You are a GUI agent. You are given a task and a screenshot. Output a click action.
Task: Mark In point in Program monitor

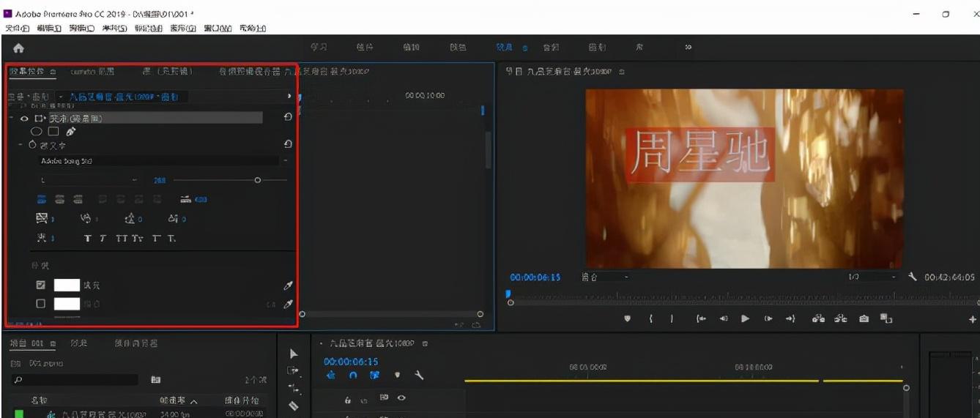[x=650, y=319]
